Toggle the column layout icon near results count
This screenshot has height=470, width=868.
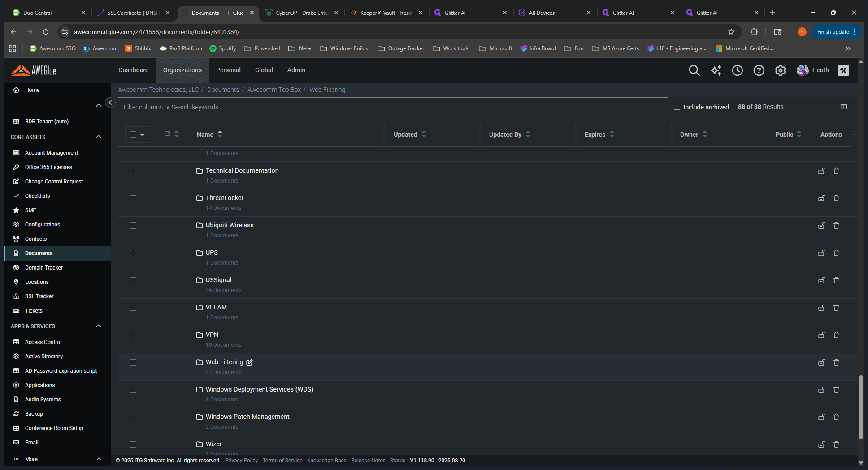[844, 107]
